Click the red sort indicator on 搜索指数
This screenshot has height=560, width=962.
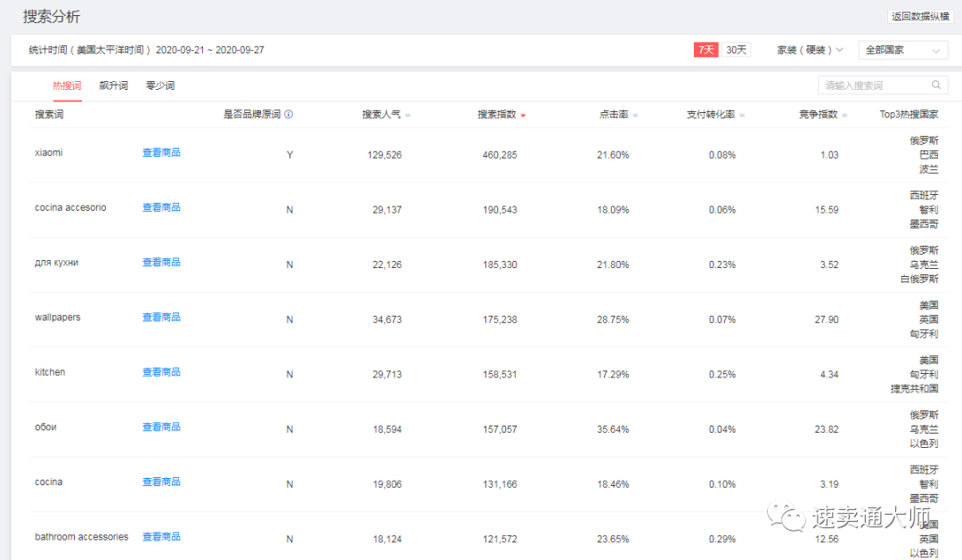coord(523,114)
